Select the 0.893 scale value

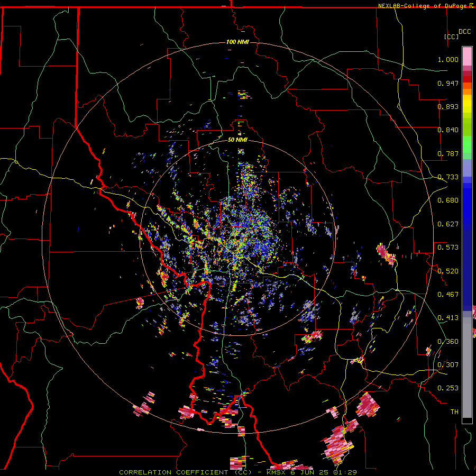click(448, 106)
